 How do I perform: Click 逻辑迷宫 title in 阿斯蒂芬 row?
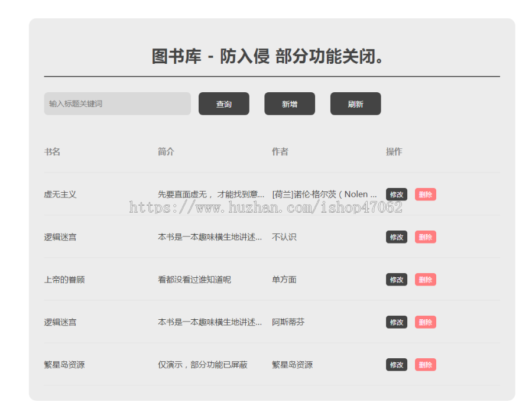[x=60, y=322]
